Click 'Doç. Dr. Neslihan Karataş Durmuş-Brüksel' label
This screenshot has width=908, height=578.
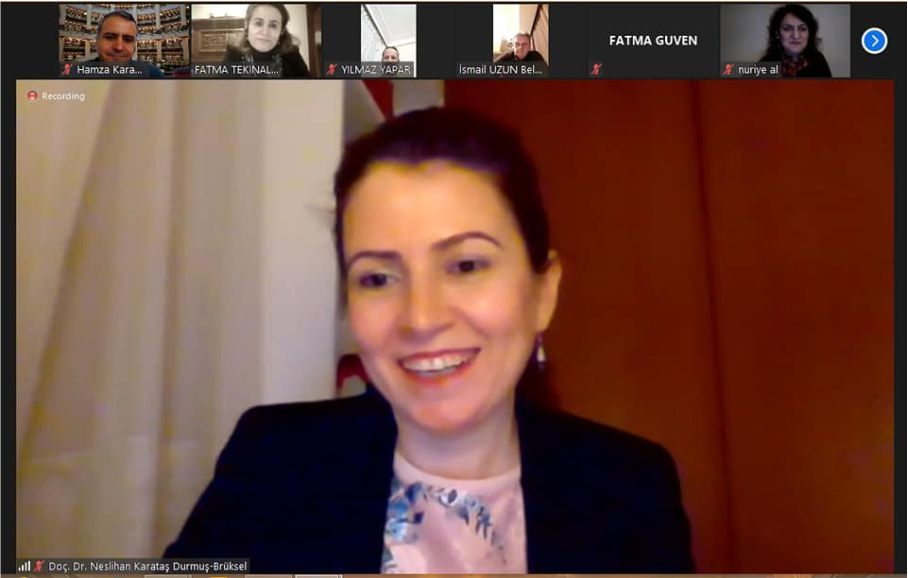(x=148, y=566)
